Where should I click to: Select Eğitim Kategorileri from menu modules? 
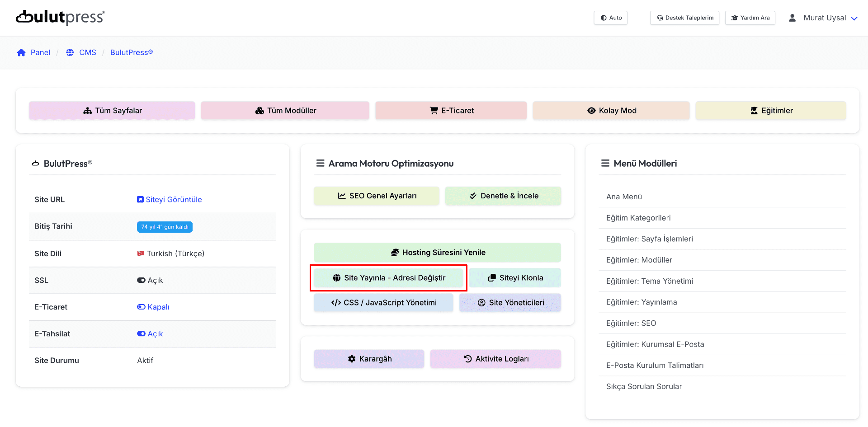[638, 218]
